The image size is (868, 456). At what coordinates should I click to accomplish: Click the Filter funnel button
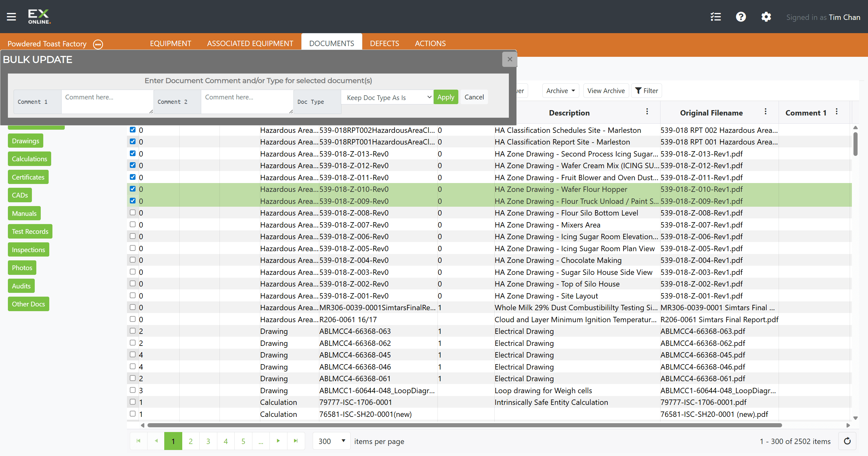coord(646,91)
